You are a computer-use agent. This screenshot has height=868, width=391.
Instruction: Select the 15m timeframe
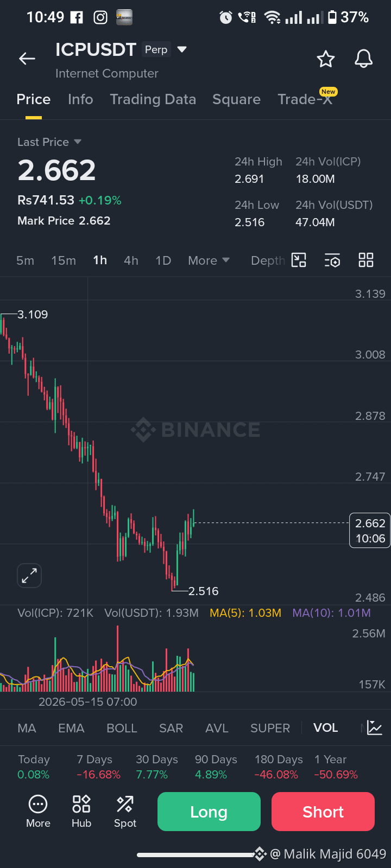pos(64,260)
